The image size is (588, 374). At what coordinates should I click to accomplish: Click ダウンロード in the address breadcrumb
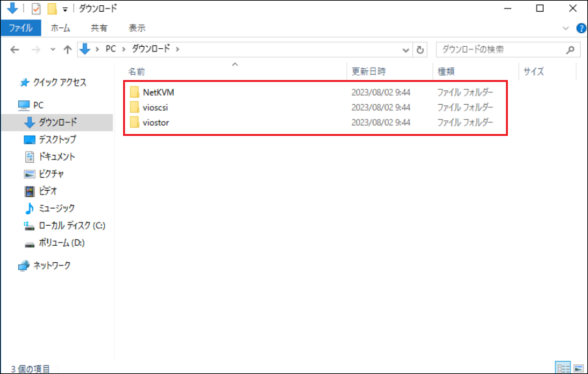tap(151, 49)
